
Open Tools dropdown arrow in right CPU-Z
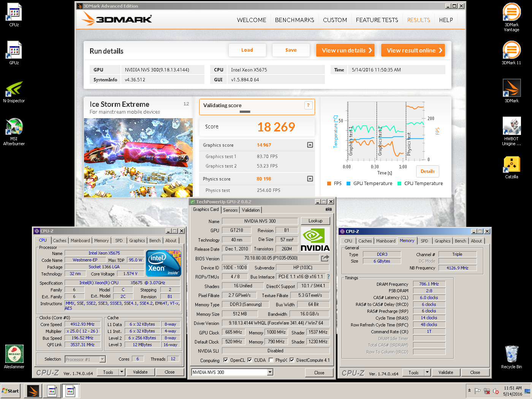(427, 372)
